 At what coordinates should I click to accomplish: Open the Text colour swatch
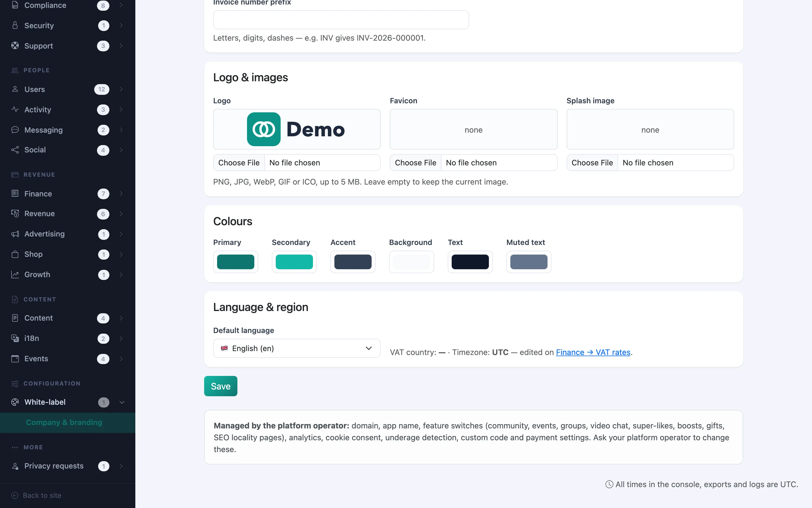(470, 262)
